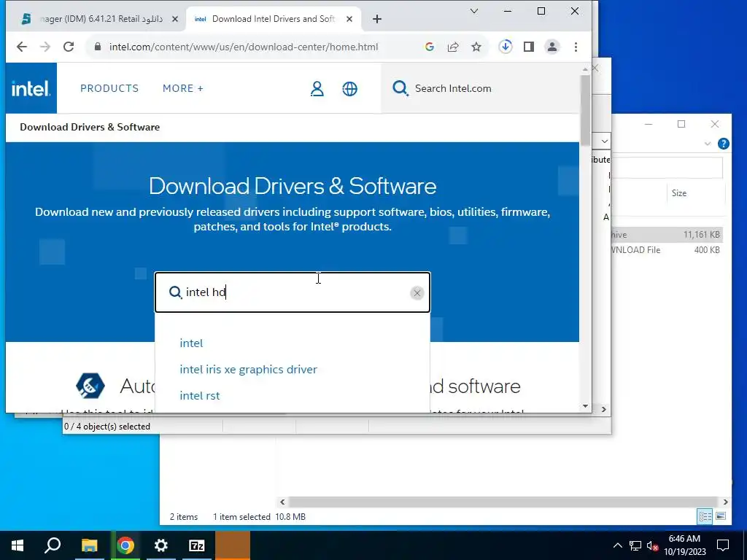Click Search Intel.com magnifier icon
This screenshot has height=560, width=747.
pyautogui.click(x=400, y=88)
